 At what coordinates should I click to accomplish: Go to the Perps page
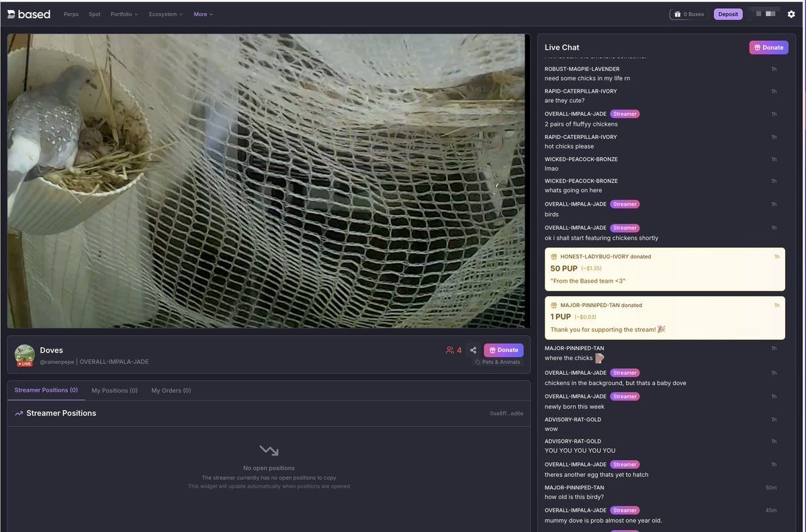[71, 14]
